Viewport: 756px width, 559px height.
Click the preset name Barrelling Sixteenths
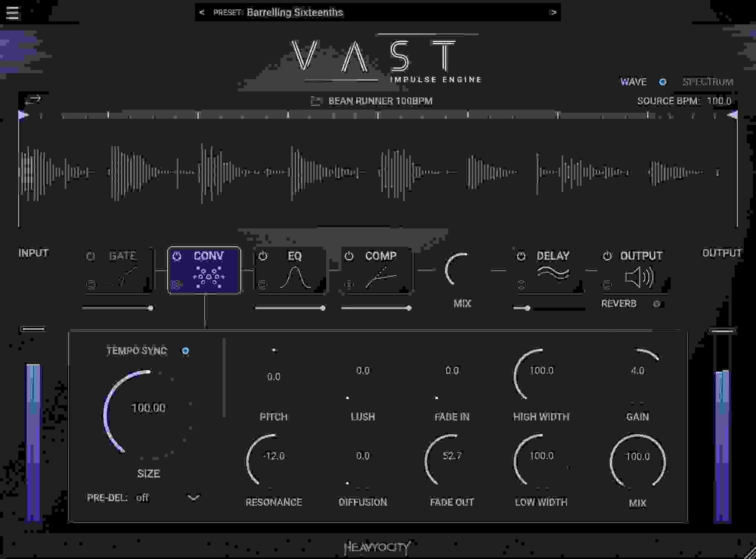(294, 12)
